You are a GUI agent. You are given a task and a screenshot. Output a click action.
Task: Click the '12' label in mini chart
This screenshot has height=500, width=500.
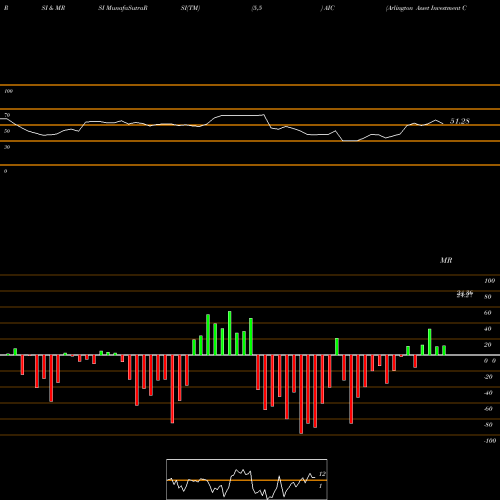[x=322, y=474]
